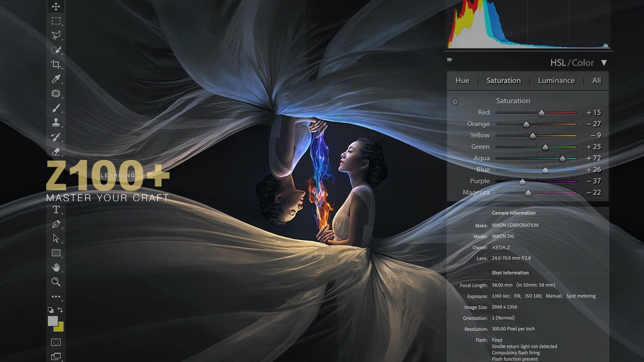Choose the Pen tool
The width and height of the screenshot is (644, 362).
click(56, 224)
